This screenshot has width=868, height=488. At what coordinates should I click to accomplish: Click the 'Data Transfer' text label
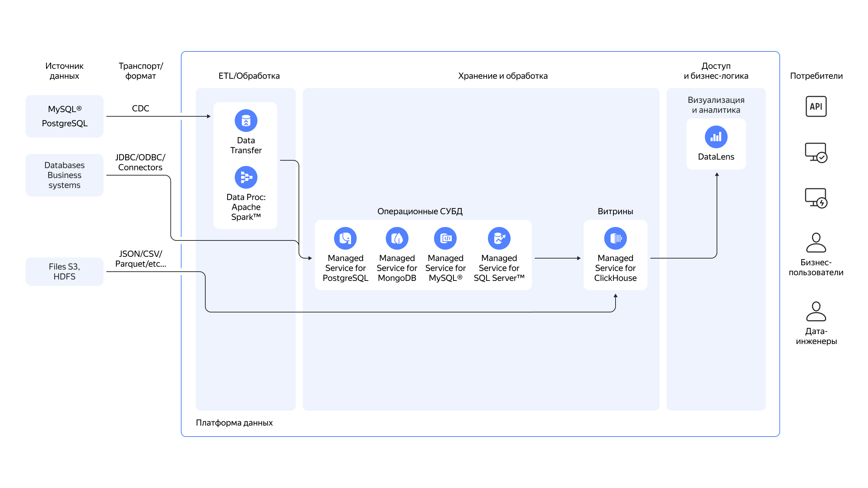(246, 145)
